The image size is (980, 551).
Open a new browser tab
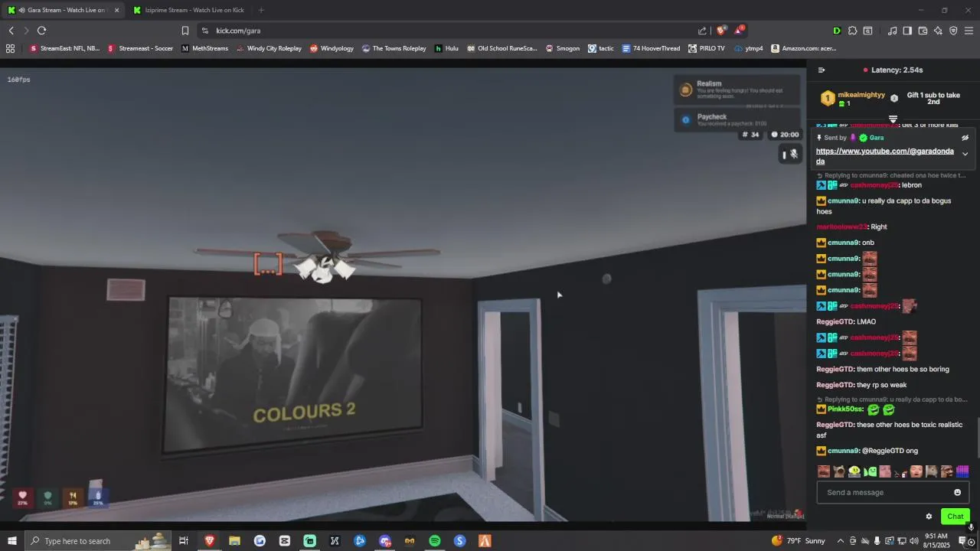coord(261,10)
